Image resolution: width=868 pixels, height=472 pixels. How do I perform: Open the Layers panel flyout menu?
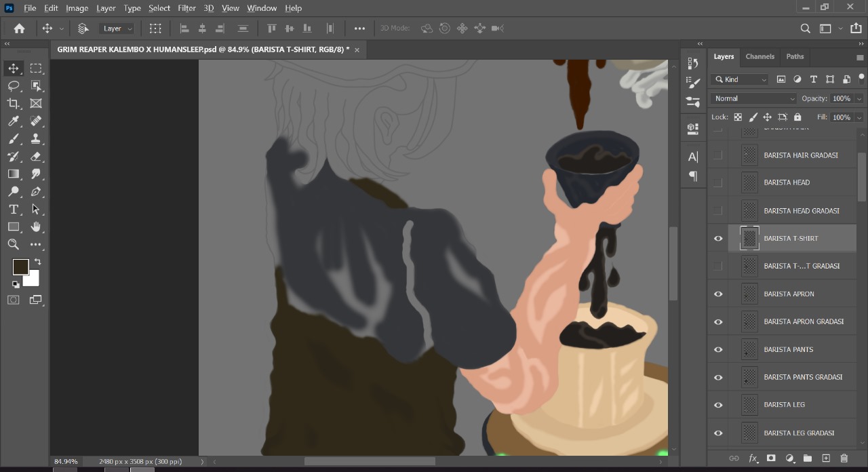pos(861,58)
